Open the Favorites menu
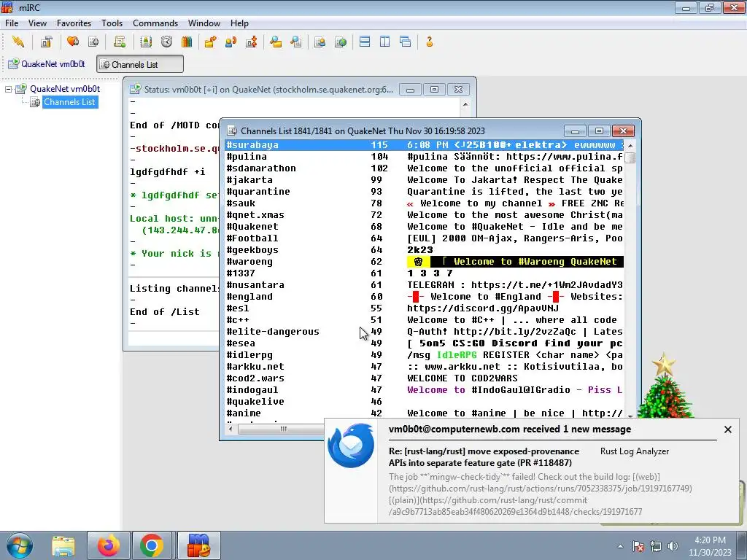747x560 pixels. click(74, 23)
